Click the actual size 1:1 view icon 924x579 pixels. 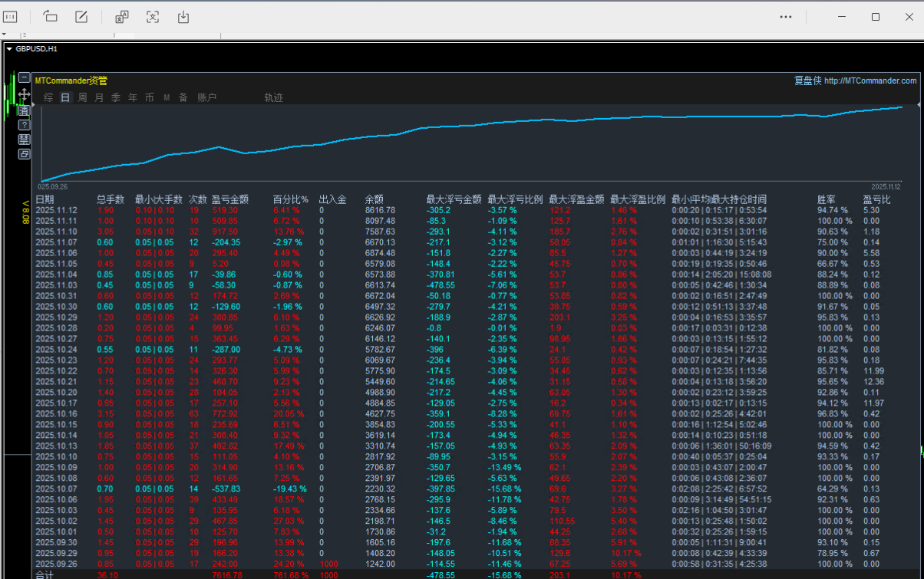click(10, 16)
